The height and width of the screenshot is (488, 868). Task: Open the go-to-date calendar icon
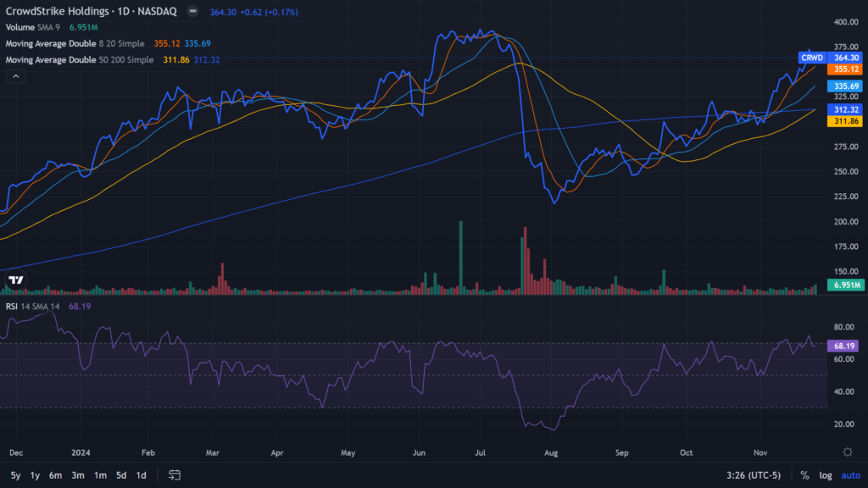tap(175, 475)
